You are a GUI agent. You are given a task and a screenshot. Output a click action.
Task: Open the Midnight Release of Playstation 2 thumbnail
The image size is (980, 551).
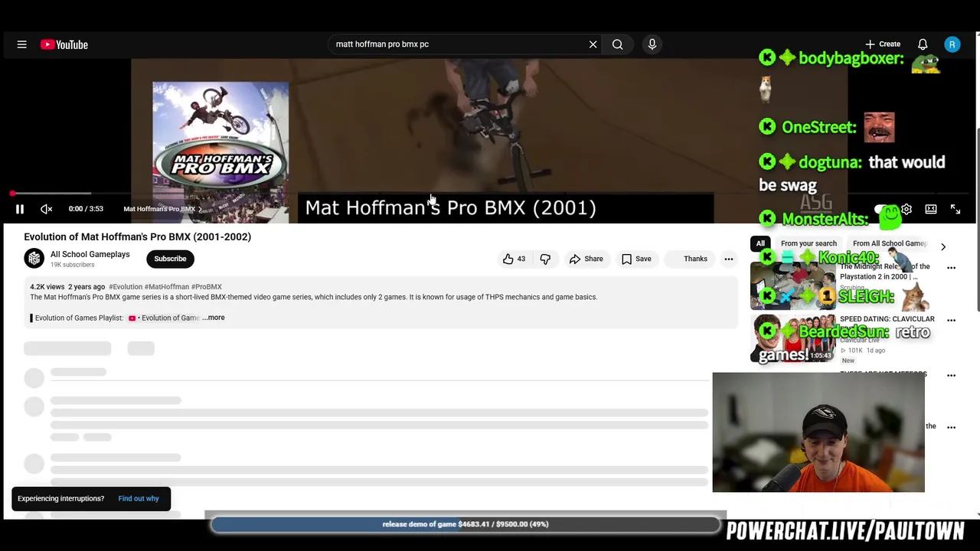coord(792,285)
